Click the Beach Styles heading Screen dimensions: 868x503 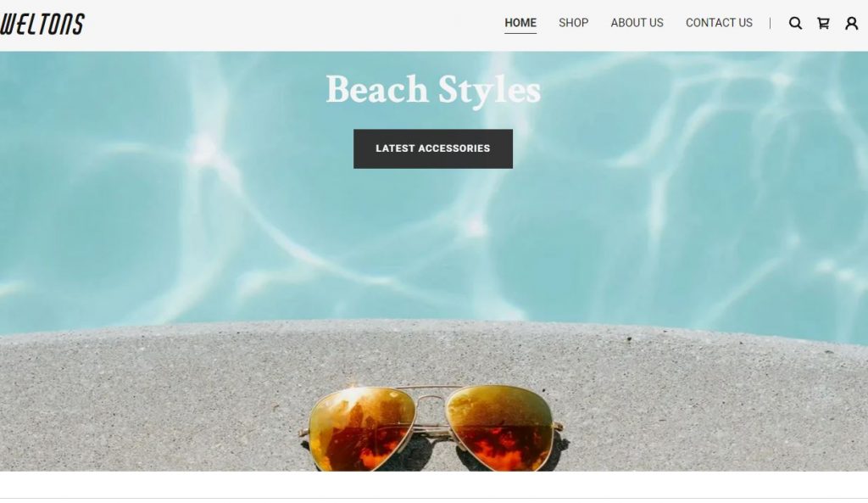click(x=433, y=90)
